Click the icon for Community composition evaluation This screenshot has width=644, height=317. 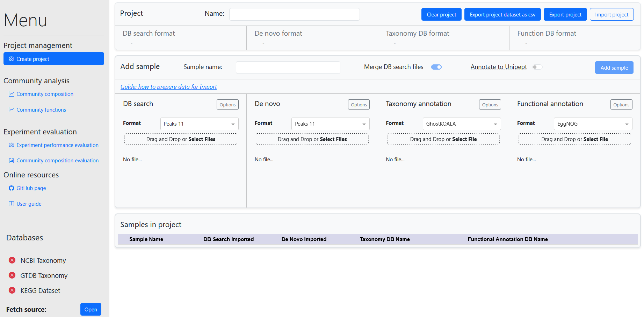pyautogui.click(x=12, y=161)
